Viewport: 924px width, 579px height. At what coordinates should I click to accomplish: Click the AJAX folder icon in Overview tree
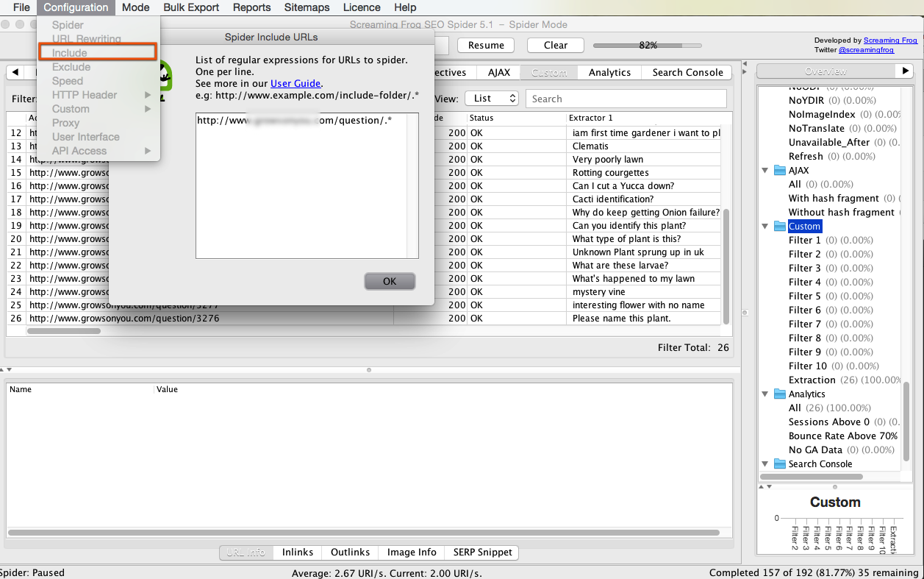(780, 170)
